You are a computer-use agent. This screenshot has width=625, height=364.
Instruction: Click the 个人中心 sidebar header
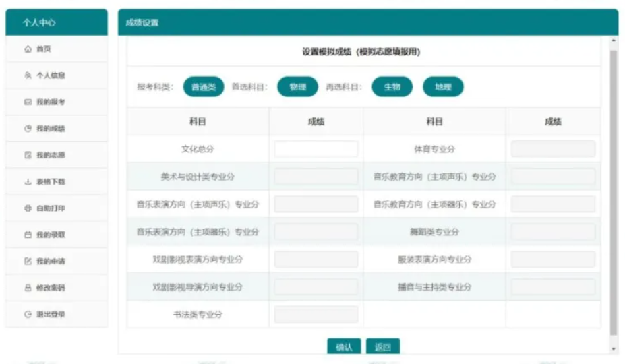pos(57,22)
